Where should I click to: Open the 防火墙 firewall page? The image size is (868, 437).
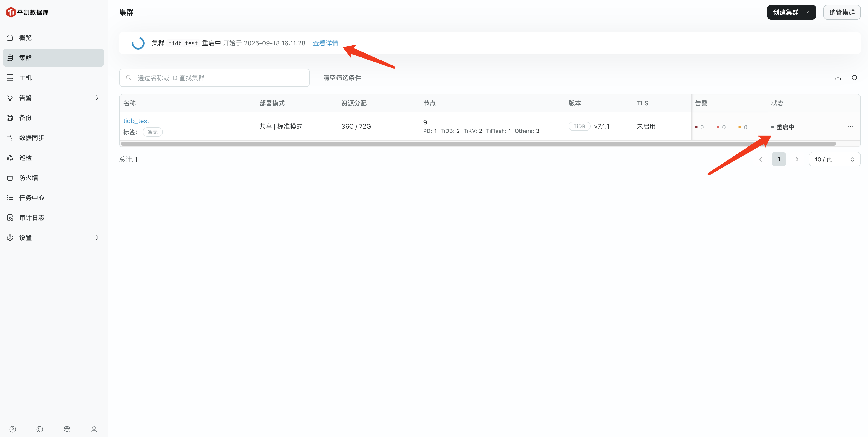click(29, 177)
